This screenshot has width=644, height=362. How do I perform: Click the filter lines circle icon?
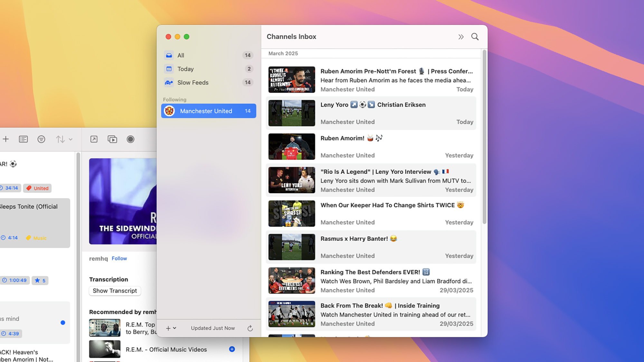[x=41, y=139]
